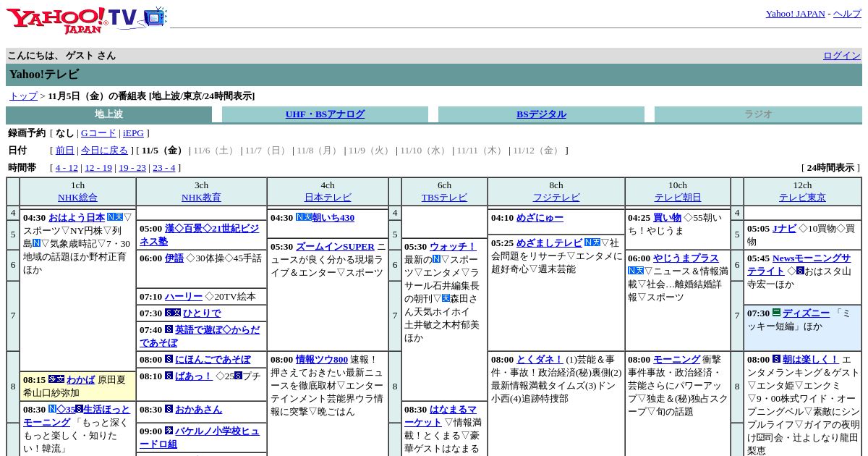This screenshot has height=456, width=868.
Task: Click the S icon before 朝は楽しく！
Action: [776, 359]
